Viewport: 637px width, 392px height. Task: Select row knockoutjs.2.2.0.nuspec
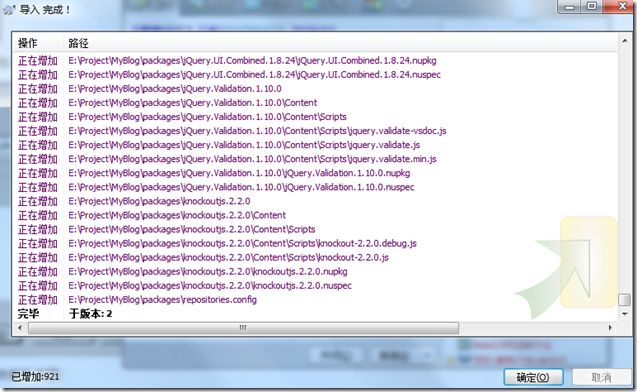pos(316,286)
